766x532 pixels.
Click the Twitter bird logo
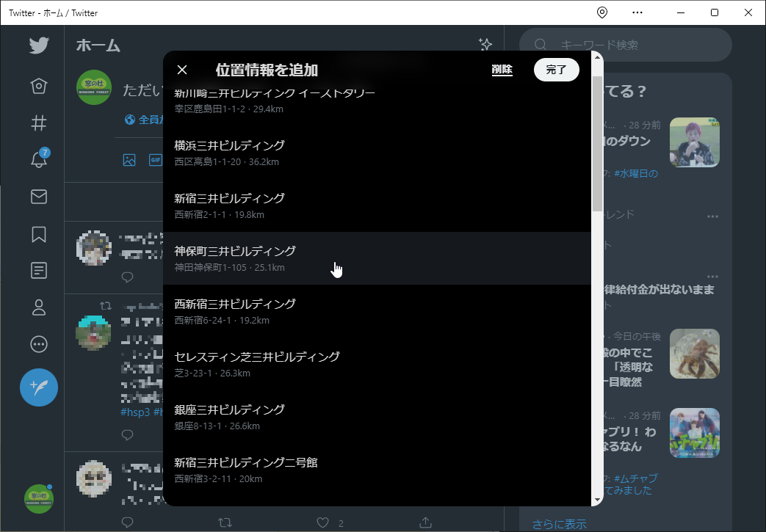[x=38, y=45]
